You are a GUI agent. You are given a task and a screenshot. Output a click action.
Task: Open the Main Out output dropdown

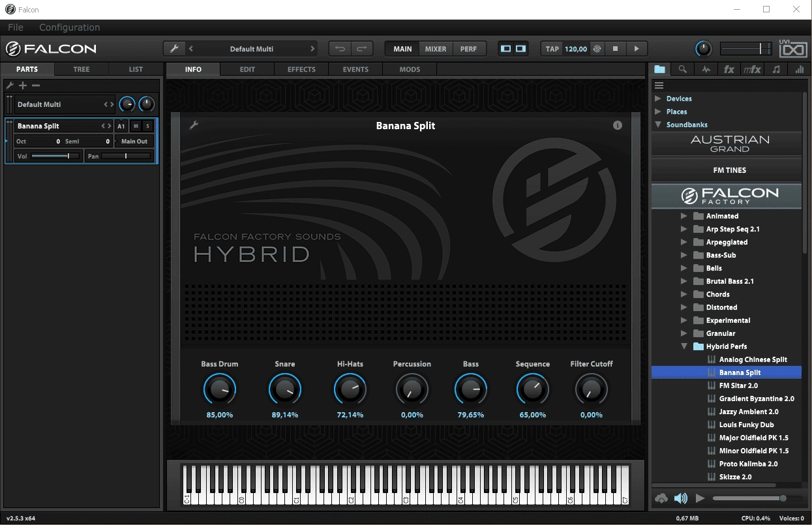click(135, 141)
